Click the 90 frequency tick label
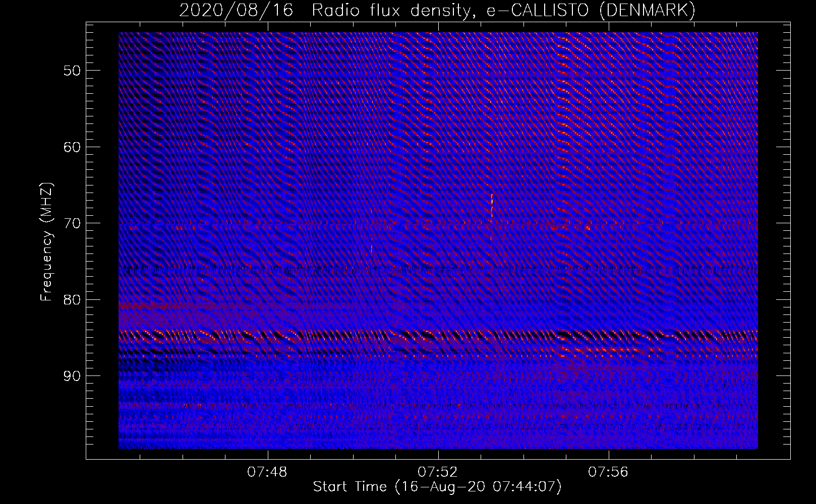Viewport: 816px width, 504px height. (72, 376)
